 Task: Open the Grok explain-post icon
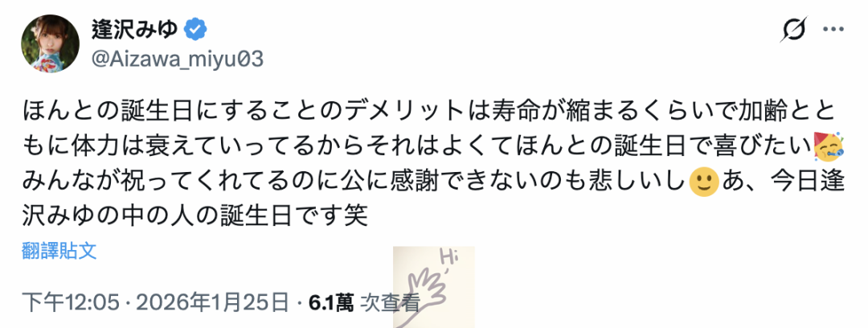[x=793, y=29]
